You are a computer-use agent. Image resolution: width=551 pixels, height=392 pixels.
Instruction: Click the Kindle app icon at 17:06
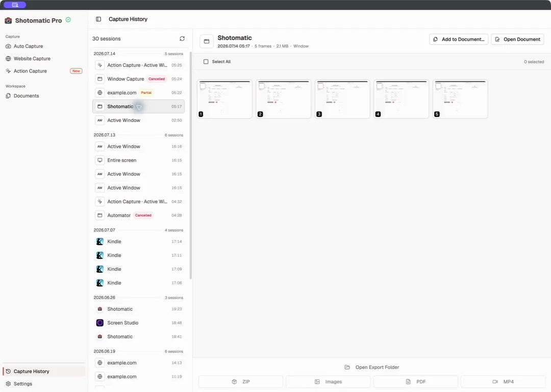click(100, 283)
